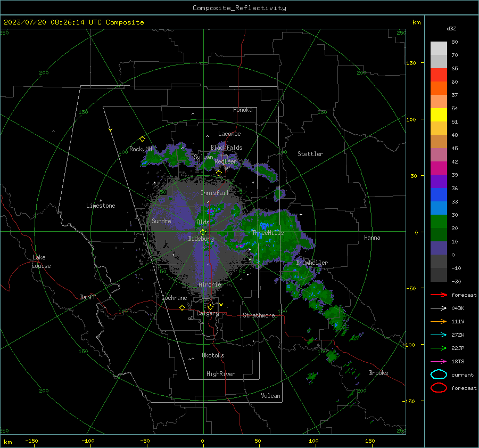Click the dBZ legend heading
Screen dimensions: 479x448
click(x=451, y=29)
